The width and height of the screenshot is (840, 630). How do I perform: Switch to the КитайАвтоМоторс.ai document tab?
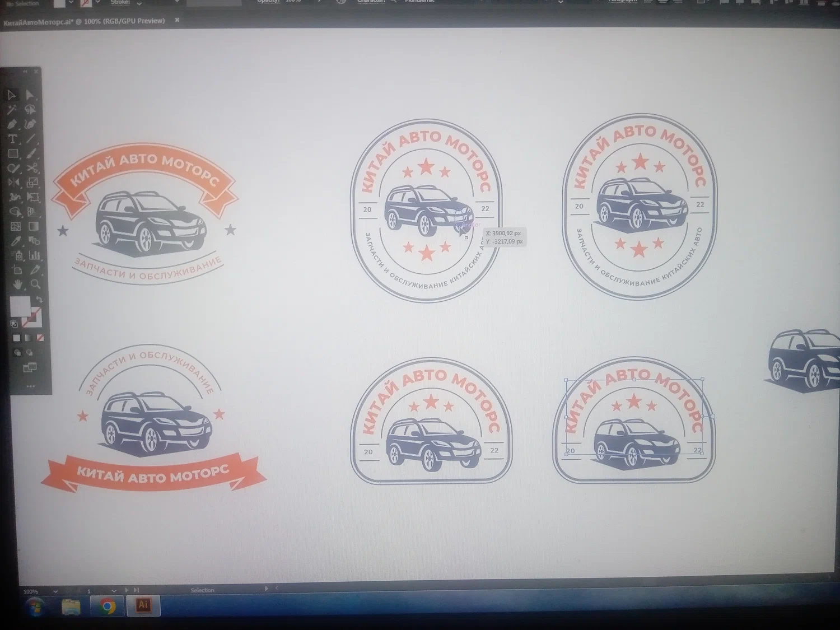pos(84,21)
